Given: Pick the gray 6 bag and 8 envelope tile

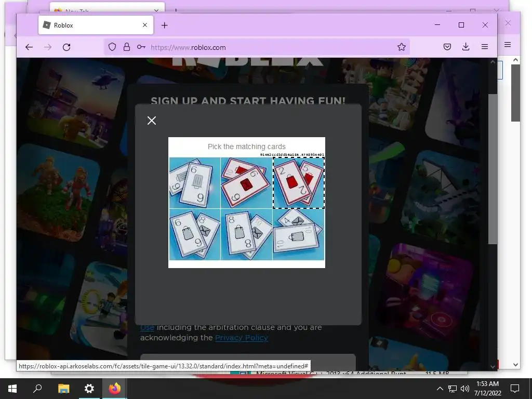Looking at the screenshot, I should pos(195,234).
